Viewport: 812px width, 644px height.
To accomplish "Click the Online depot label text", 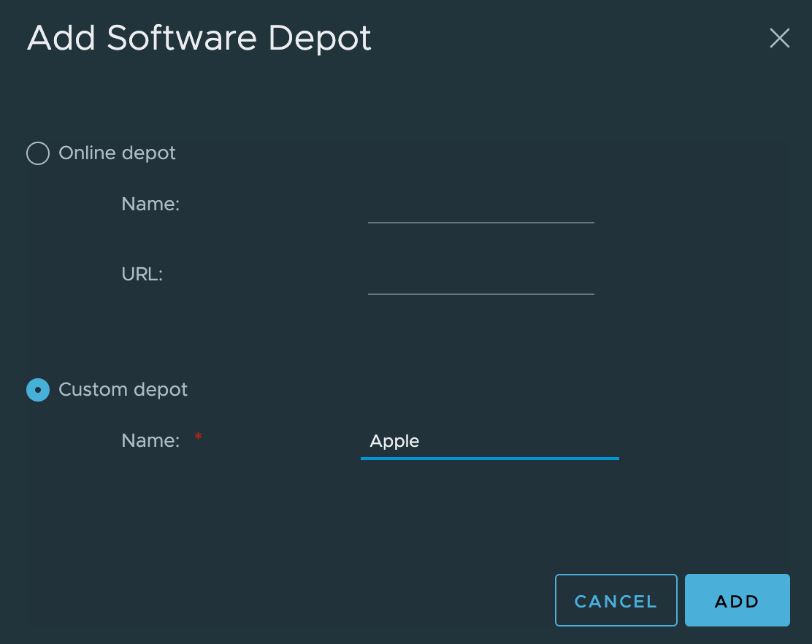I will [117, 153].
